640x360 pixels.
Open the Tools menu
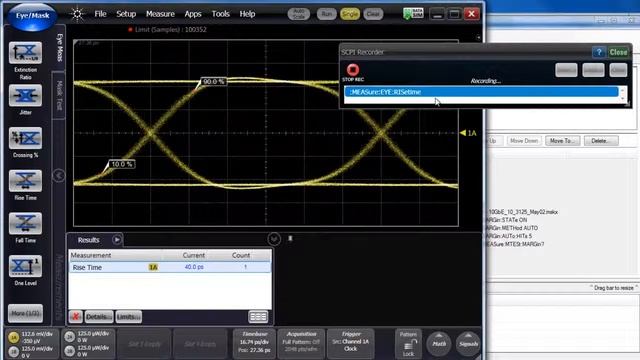click(x=220, y=14)
